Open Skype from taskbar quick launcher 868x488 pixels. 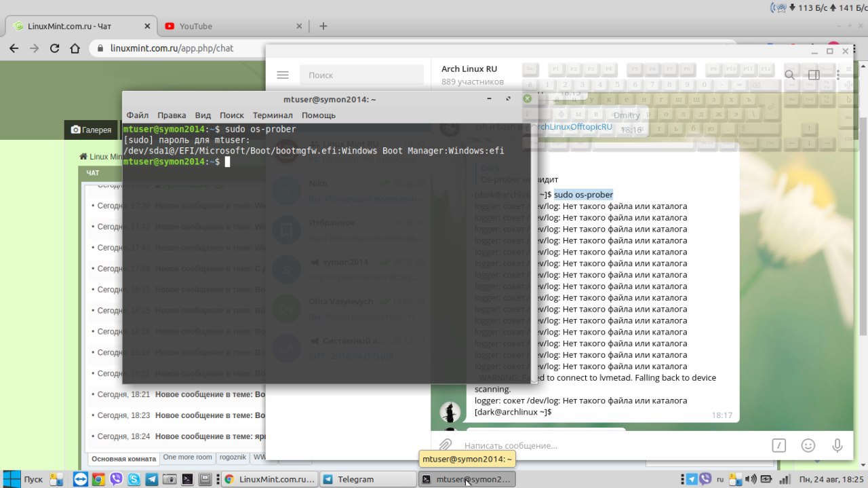click(134, 479)
